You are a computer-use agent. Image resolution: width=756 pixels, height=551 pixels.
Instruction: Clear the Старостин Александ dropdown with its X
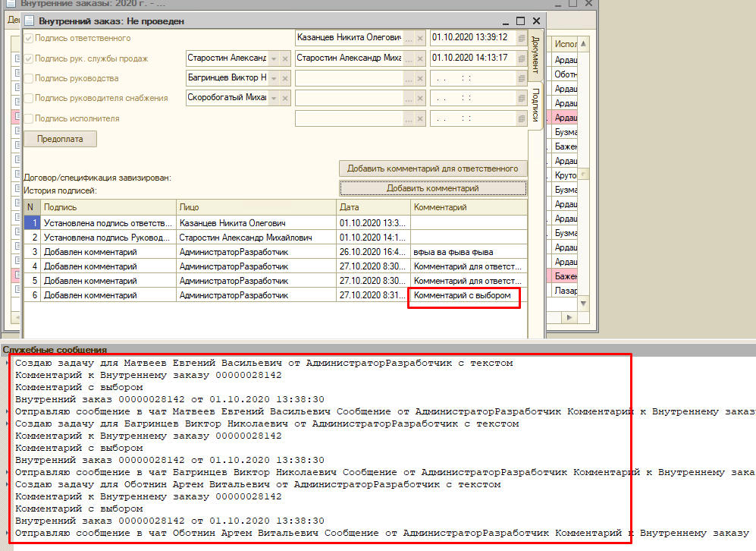coord(285,58)
